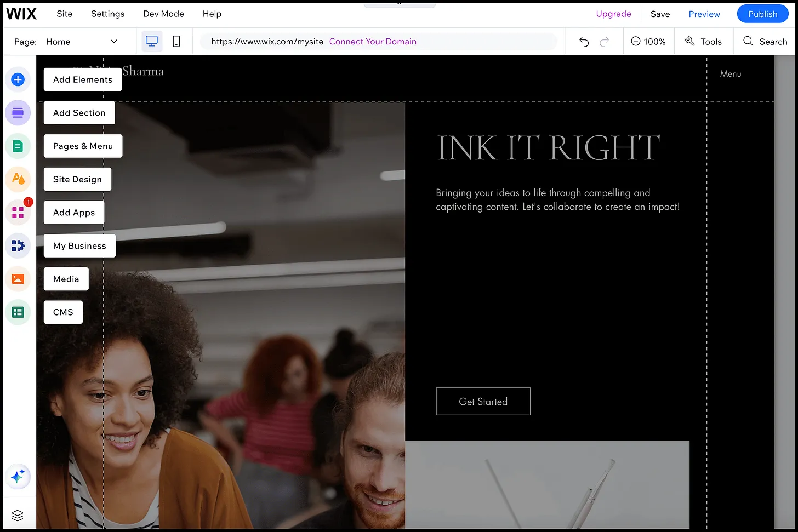Click the Menu item in site header

click(730, 74)
